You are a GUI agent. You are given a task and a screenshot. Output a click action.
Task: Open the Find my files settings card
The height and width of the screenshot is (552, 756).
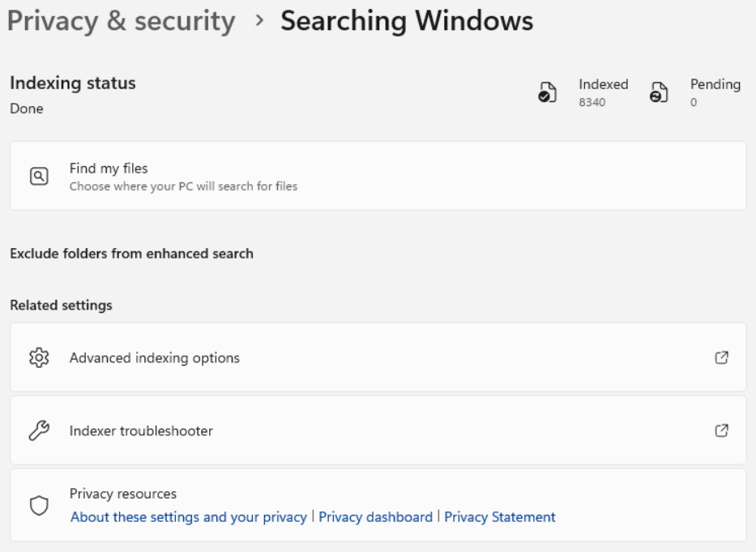point(378,176)
